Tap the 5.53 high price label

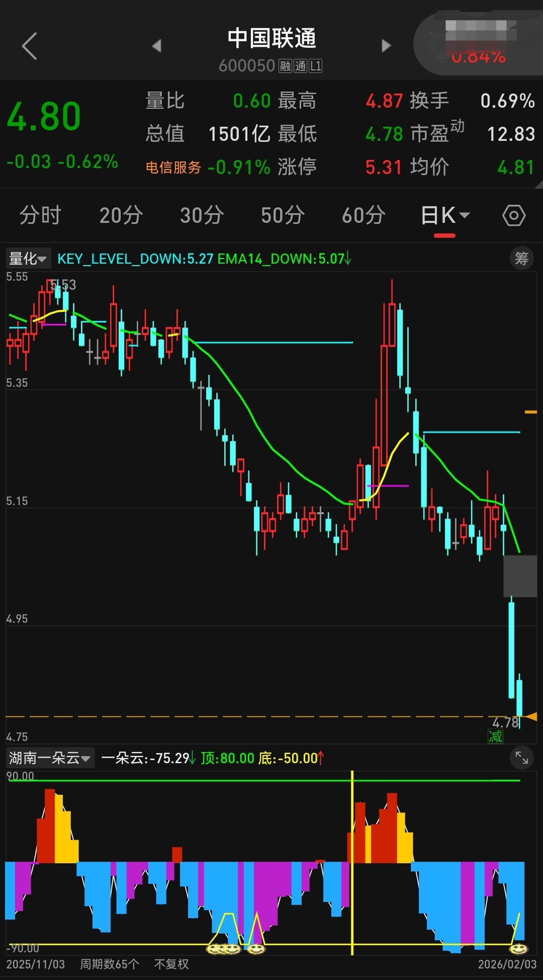[63, 285]
